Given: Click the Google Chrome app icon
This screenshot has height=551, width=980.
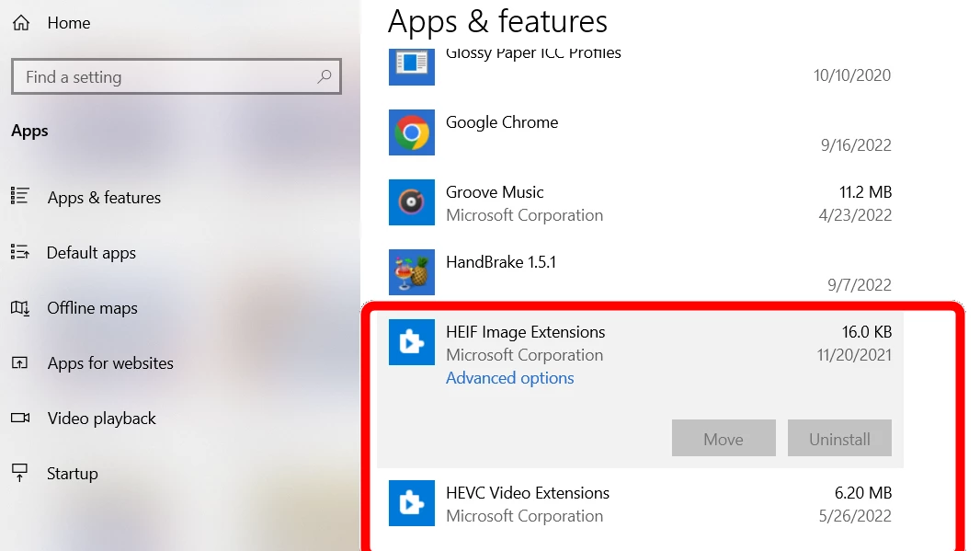Looking at the screenshot, I should pos(411,132).
